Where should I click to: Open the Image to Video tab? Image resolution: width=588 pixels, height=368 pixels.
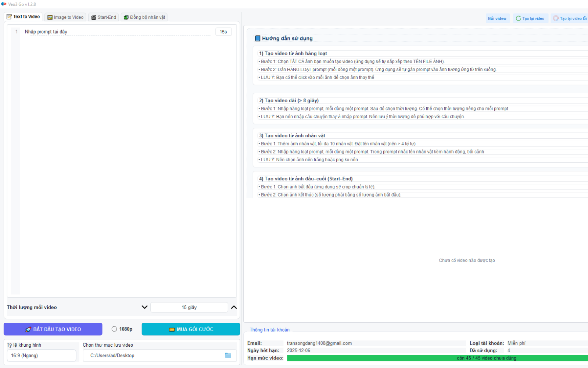tap(65, 17)
